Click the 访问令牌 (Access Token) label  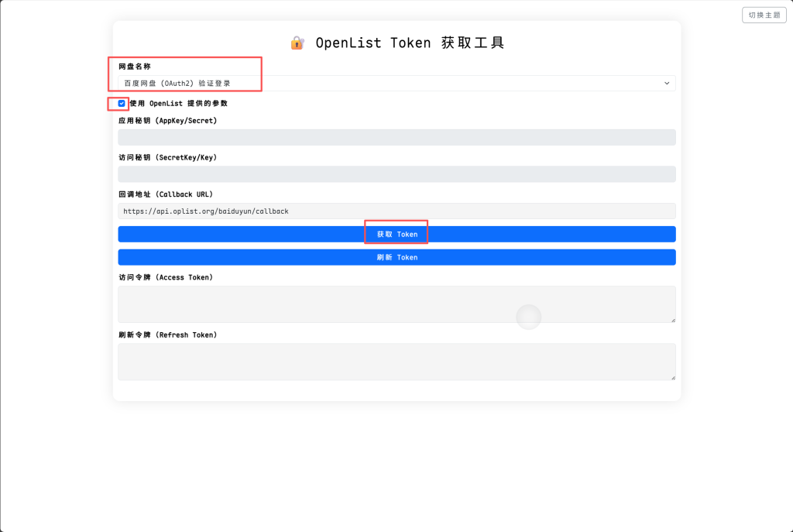pyautogui.click(x=166, y=277)
